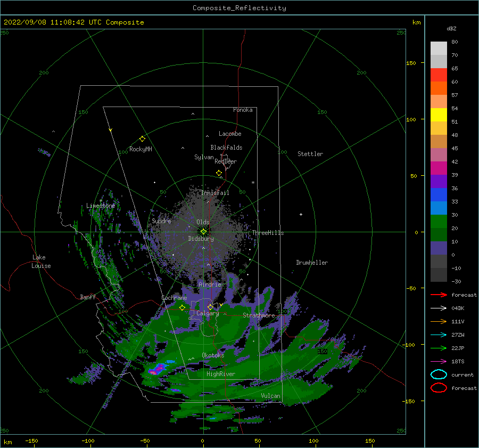Click the cyan 27ZW arrow in legend

coord(439,335)
